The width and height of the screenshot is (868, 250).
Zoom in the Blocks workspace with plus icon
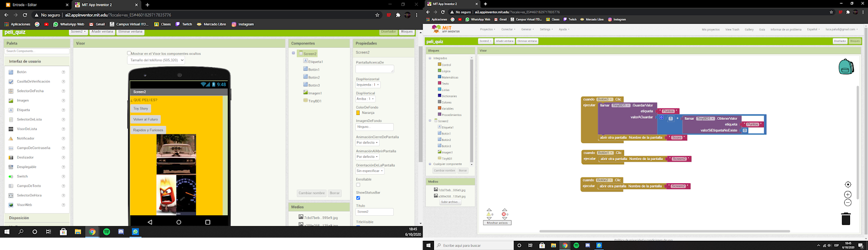tap(848, 195)
